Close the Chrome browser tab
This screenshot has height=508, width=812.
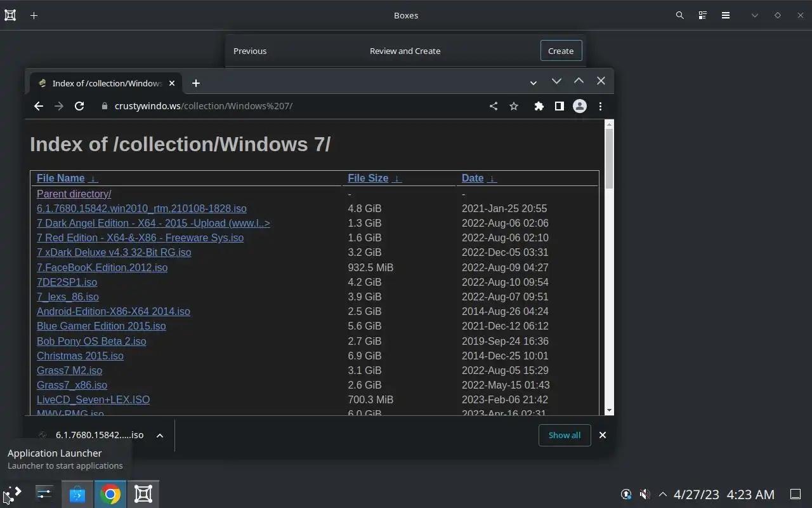(x=172, y=83)
